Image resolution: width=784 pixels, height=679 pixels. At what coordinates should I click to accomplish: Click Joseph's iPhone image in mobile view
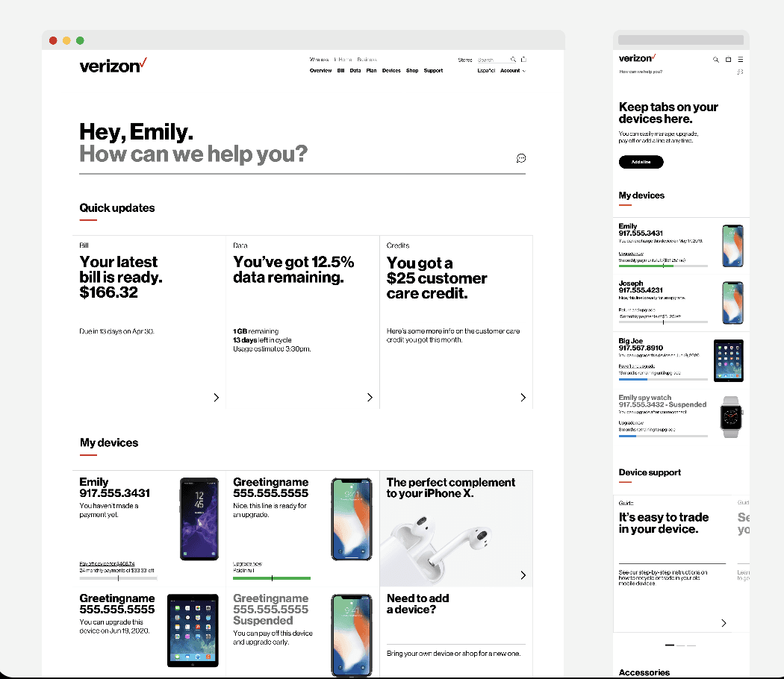coord(732,303)
